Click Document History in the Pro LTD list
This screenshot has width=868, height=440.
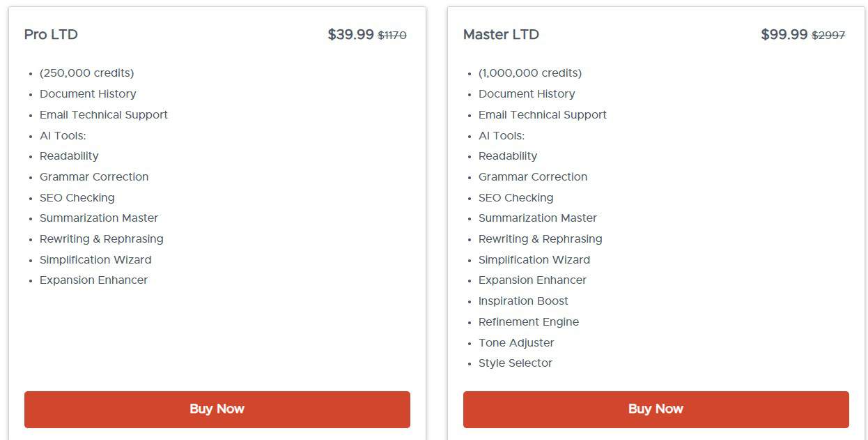88,93
